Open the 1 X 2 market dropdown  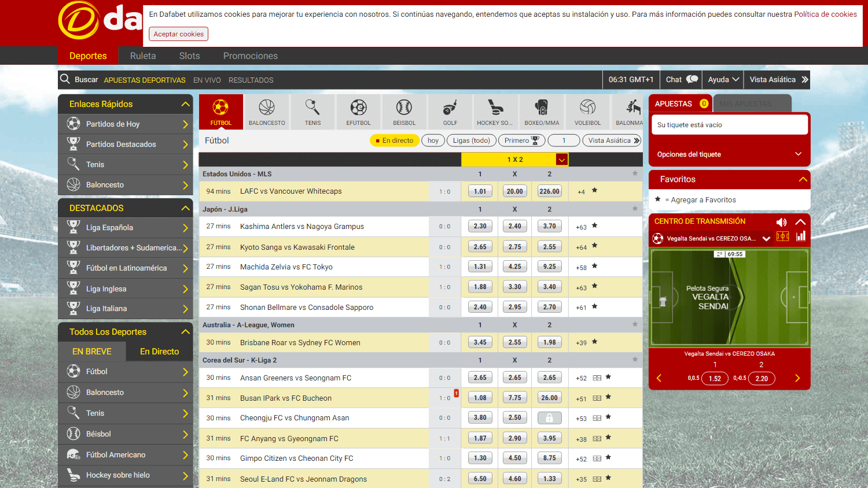pos(561,160)
